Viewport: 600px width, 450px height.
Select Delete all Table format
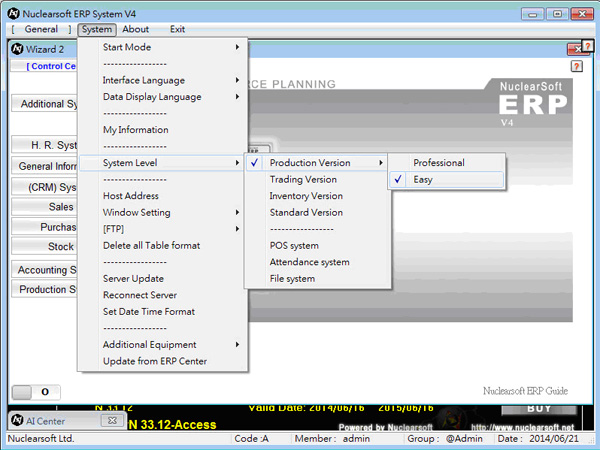(x=162, y=245)
